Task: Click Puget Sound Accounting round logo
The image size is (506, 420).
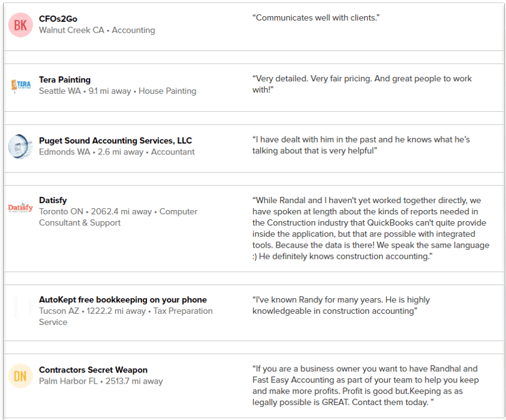Action: coord(20,146)
